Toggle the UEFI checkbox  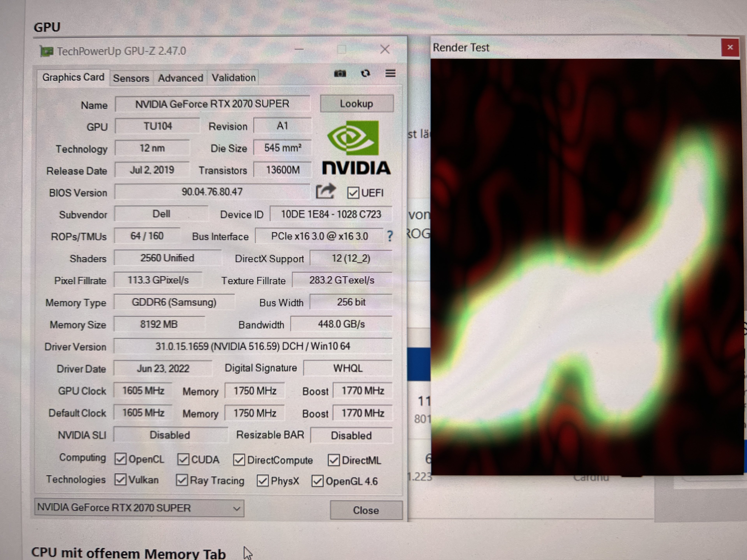[353, 193]
